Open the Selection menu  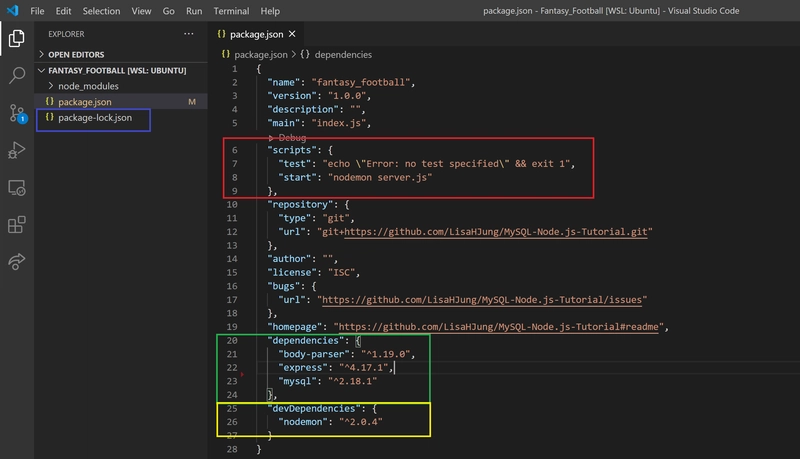click(x=102, y=11)
